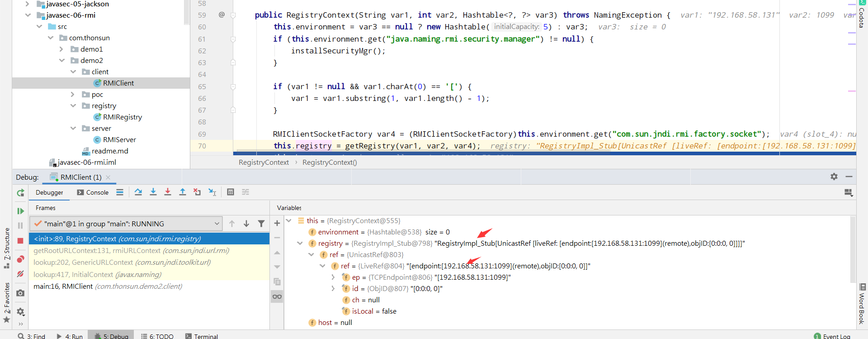The image size is (868, 339).
Task: Collapse the registry package folder
Action: 73,106
